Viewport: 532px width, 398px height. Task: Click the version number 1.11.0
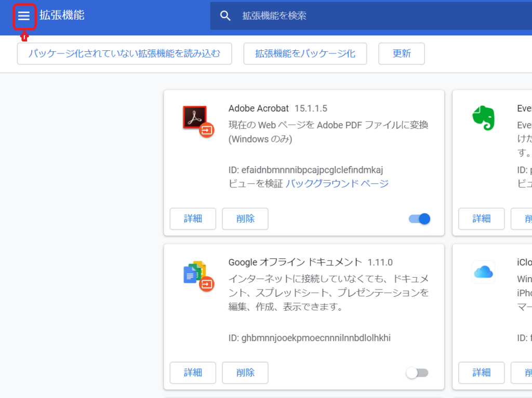pyautogui.click(x=380, y=263)
